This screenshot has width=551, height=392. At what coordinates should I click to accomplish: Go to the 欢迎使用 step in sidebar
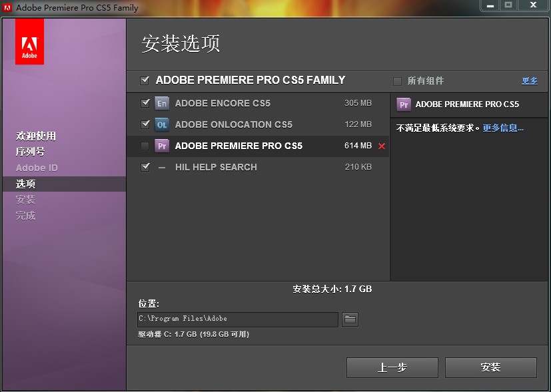(36, 136)
